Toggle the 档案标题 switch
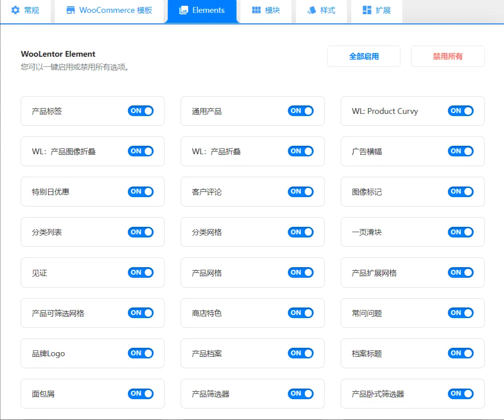 (x=461, y=353)
